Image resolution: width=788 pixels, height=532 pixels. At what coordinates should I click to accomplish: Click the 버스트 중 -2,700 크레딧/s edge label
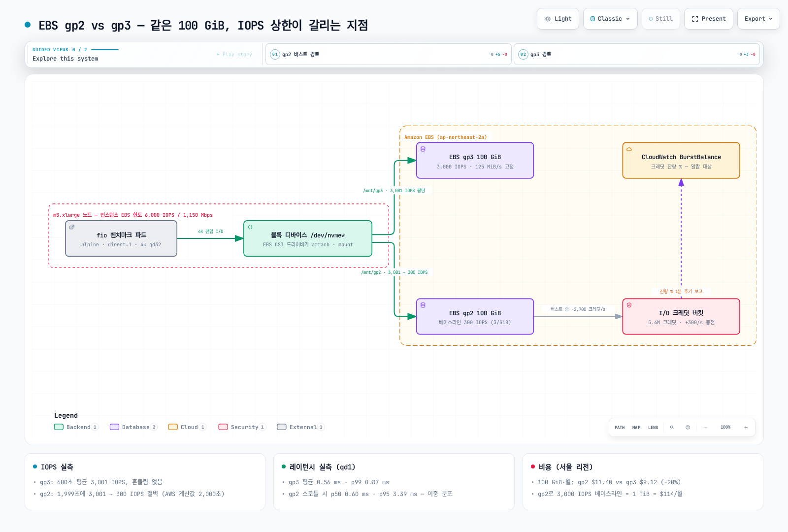[578, 309]
